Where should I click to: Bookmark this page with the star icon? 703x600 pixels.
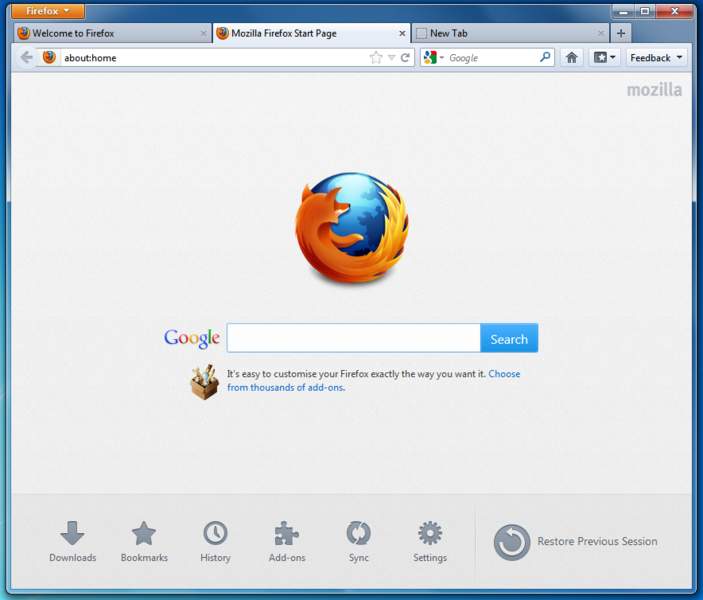point(376,57)
